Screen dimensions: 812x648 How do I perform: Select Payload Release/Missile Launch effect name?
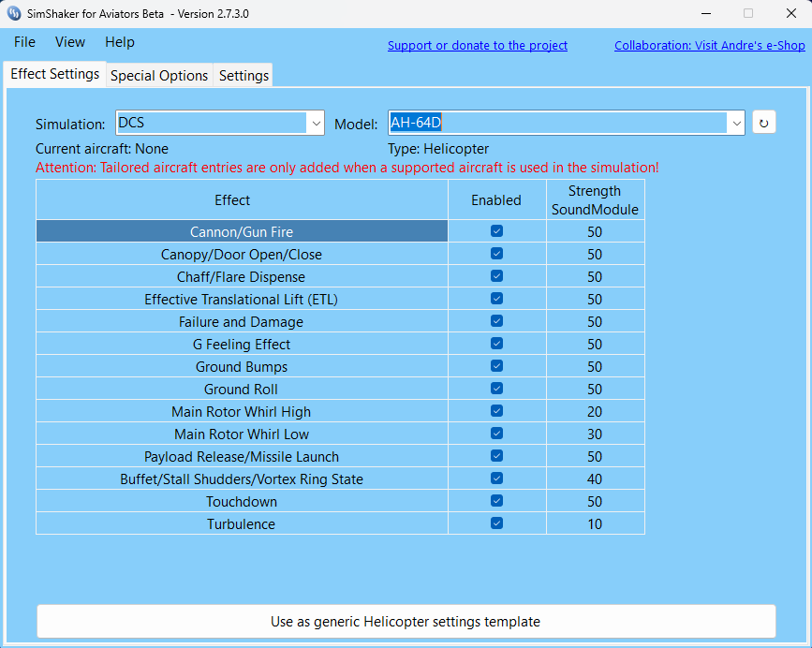242,456
